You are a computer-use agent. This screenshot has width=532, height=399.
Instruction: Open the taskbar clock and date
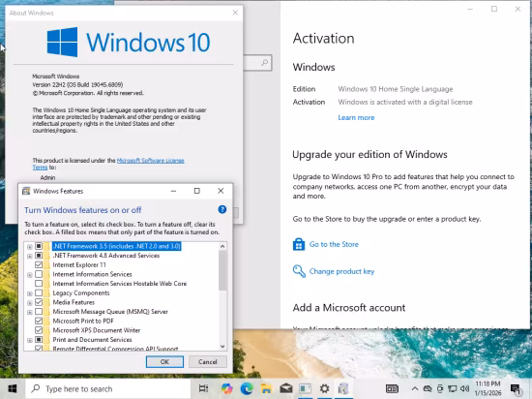click(x=488, y=388)
